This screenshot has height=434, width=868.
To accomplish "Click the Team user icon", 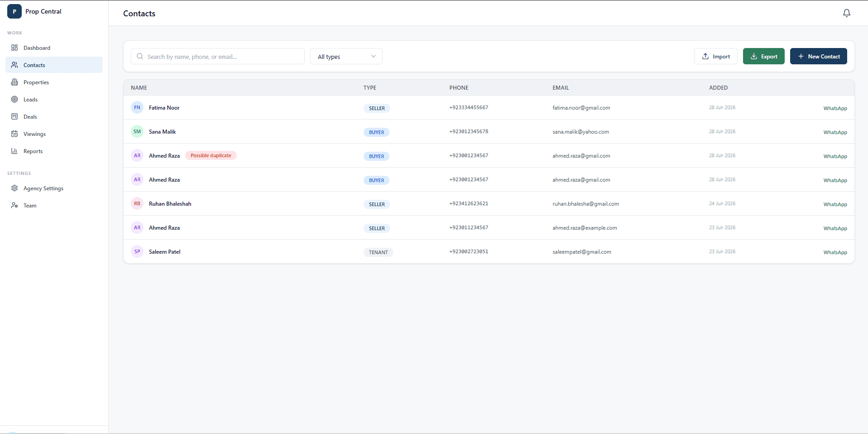I will click(x=14, y=205).
